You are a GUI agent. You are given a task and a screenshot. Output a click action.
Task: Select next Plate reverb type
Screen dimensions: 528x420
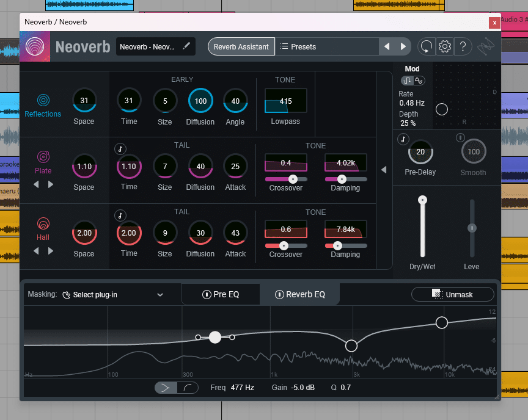51,184
